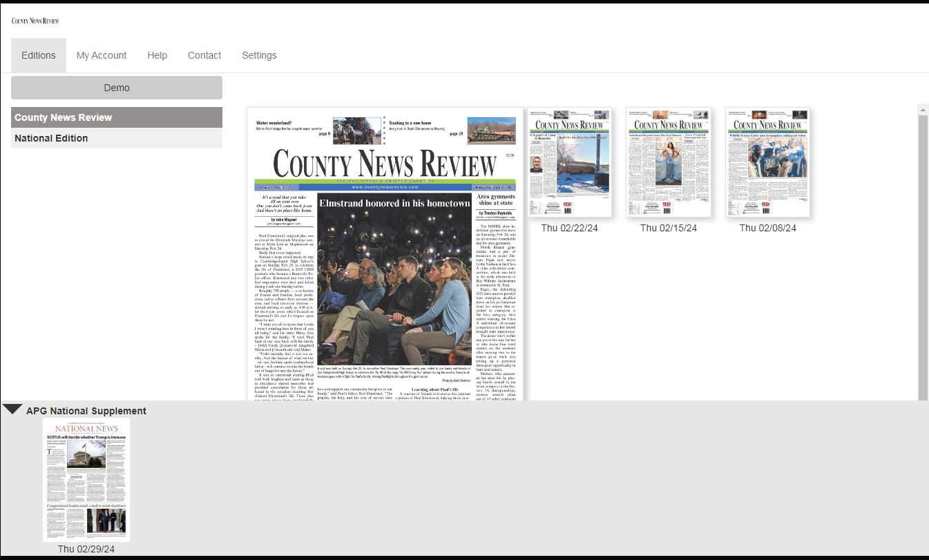The width and height of the screenshot is (929, 560).
Task: Click the editions list vertical scrollbar
Action: coord(923,255)
